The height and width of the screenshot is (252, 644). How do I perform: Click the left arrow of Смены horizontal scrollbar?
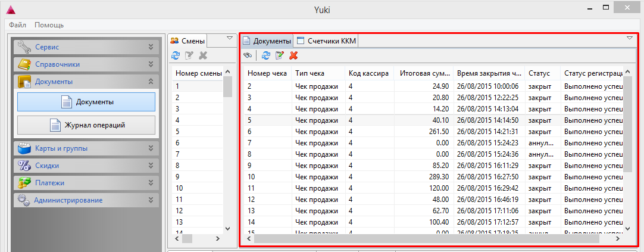coord(177,238)
